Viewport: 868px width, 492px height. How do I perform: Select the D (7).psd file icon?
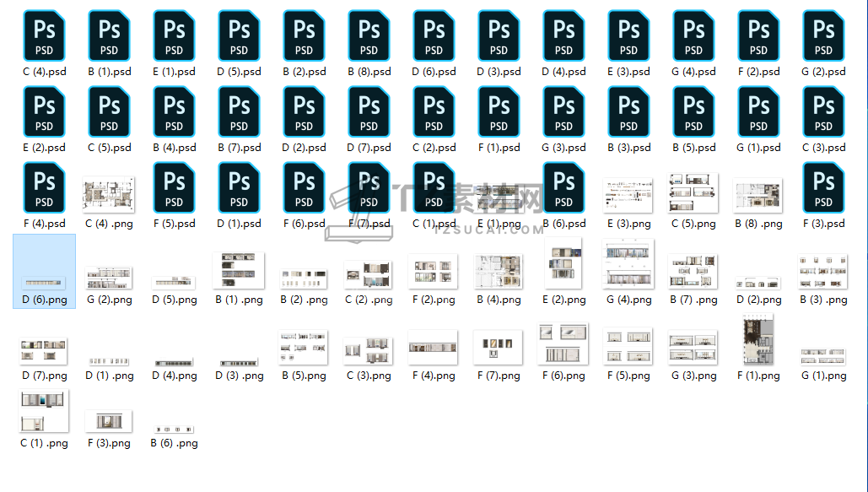click(x=369, y=111)
